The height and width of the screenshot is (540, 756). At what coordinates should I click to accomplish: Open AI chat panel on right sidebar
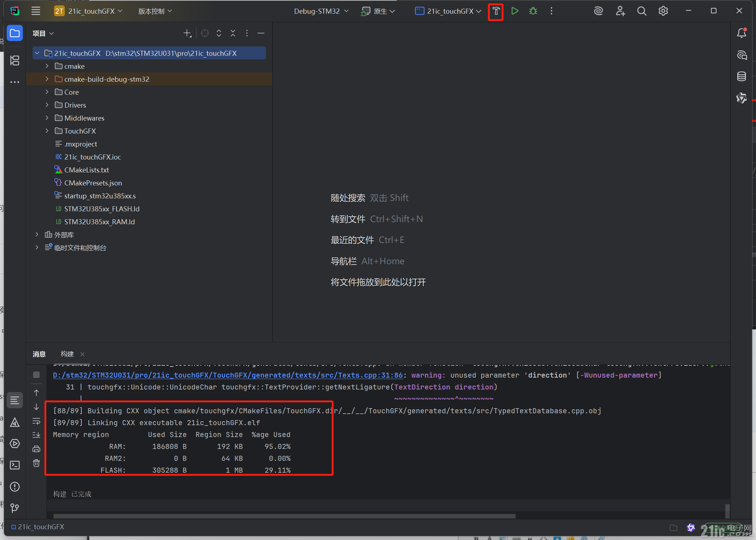[x=742, y=55]
